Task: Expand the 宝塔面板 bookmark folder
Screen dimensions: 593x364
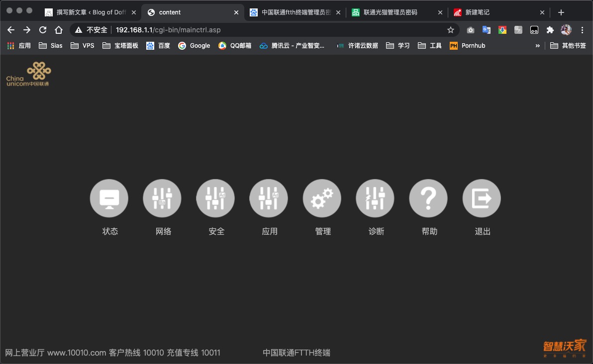Action: pos(120,46)
